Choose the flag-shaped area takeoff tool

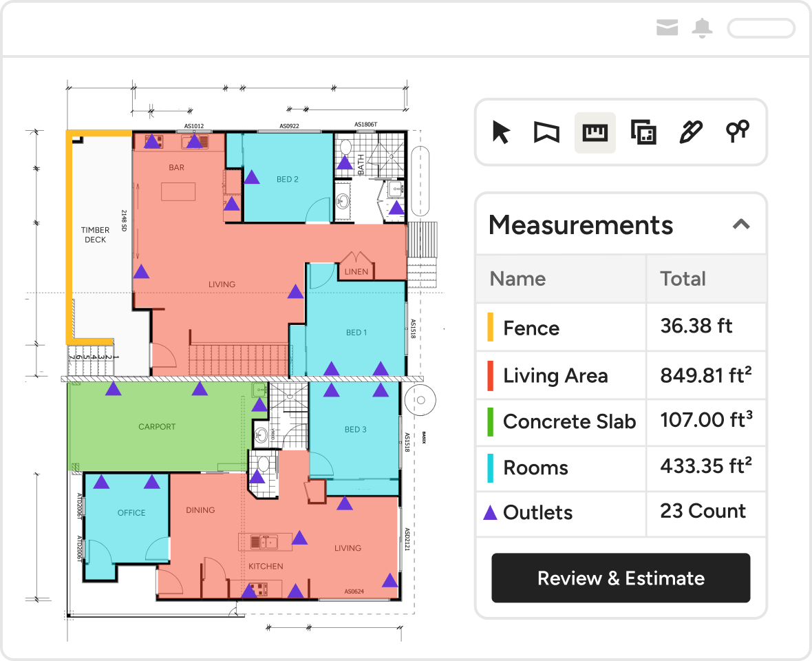click(x=547, y=132)
